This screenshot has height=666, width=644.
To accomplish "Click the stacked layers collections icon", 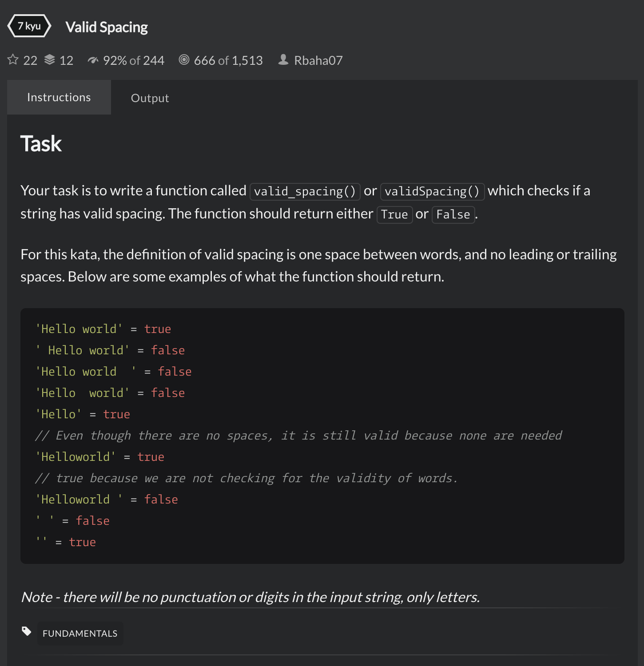I will point(49,59).
